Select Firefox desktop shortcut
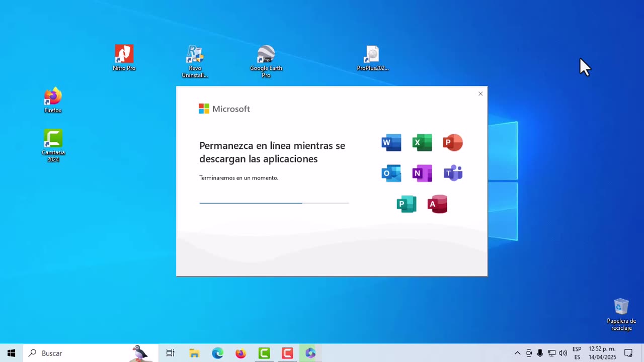 (x=53, y=100)
